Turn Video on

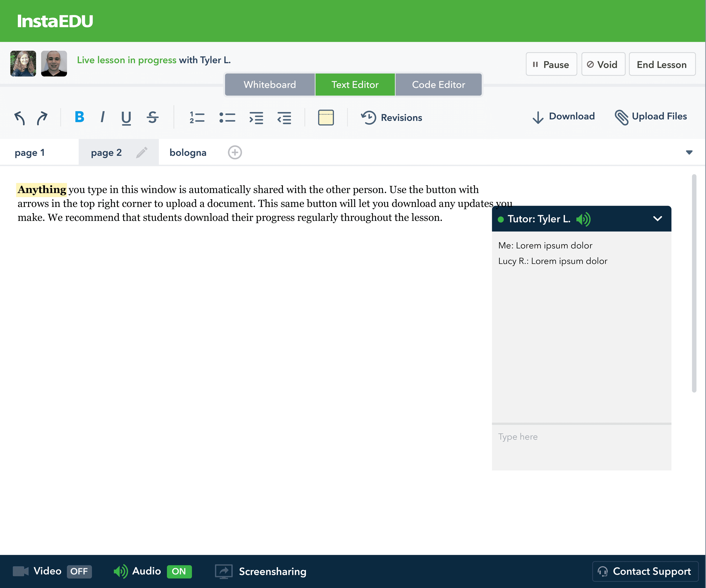79,571
